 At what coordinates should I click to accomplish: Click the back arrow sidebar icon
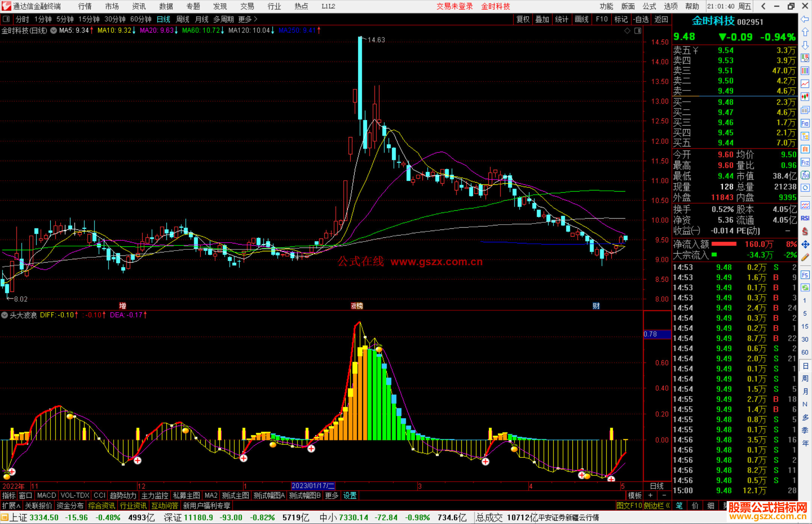805,19
